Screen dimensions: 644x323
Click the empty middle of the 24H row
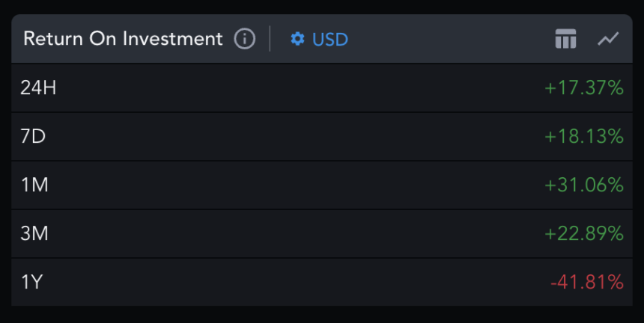click(300, 88)
